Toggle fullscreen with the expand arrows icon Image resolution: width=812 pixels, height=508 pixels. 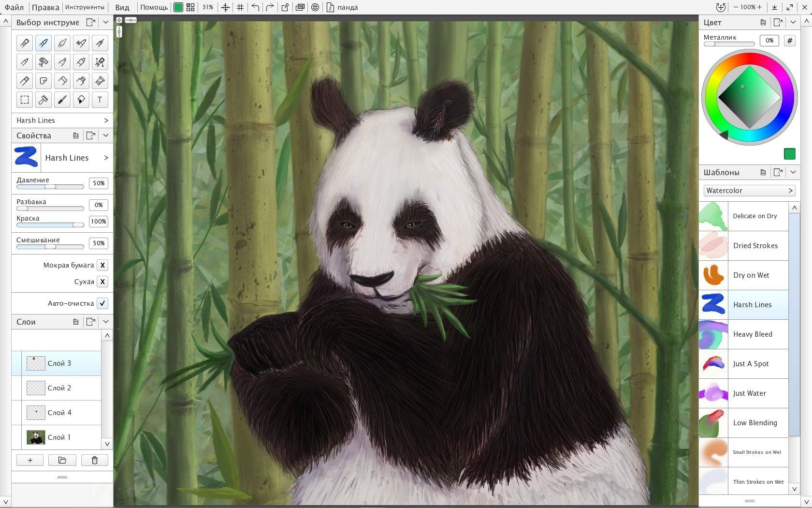point(790,7)
